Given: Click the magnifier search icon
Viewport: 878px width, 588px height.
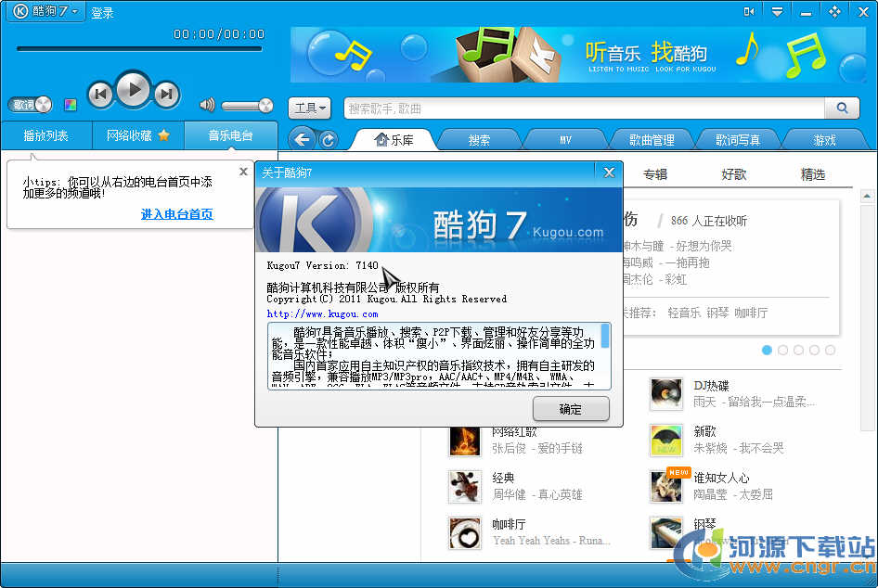Looking at the screenshot, I should click(x=842, y=109).
